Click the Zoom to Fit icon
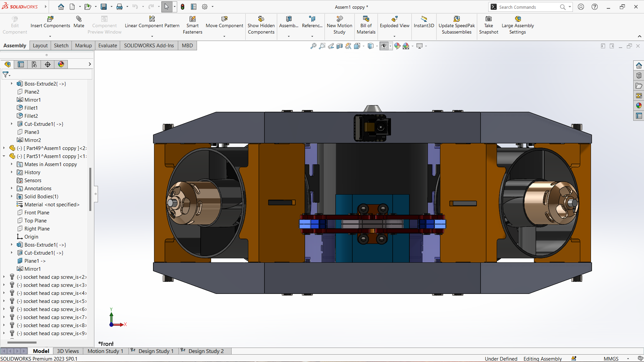The height and width of the screenshot is (362, 644). (x=313, y=46)
